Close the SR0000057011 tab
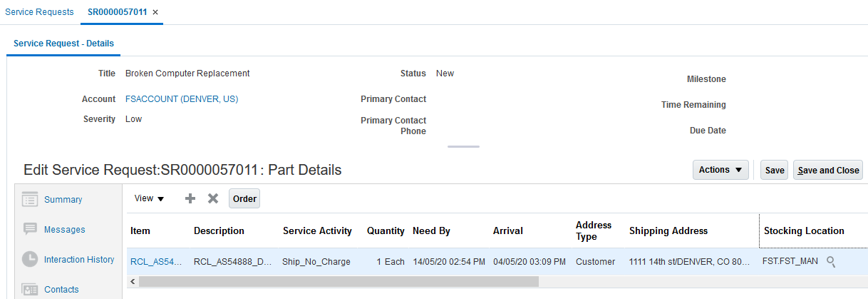Screen dimensions: 868x299 click(x=155, y=12)
